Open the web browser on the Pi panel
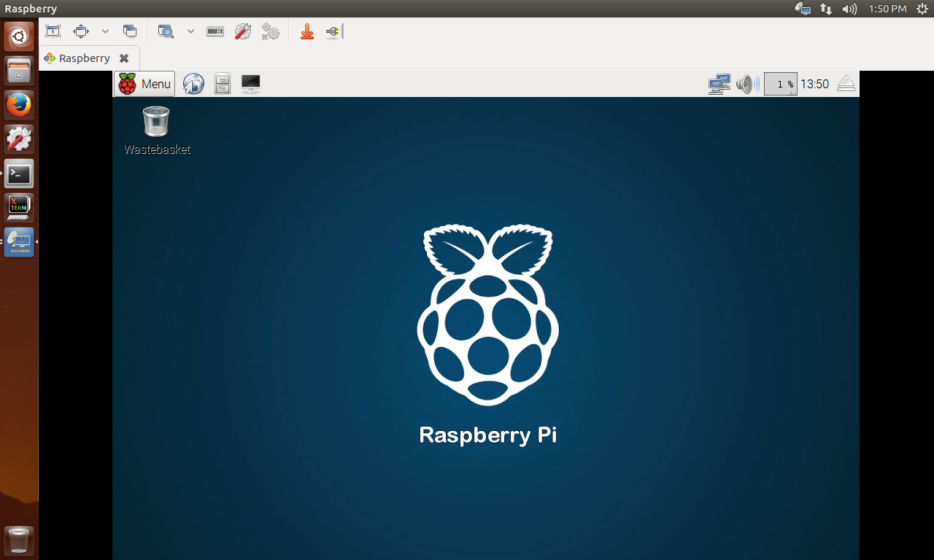Image resolution: width=934 pixels, height=560 pixels. click(193, 83)
